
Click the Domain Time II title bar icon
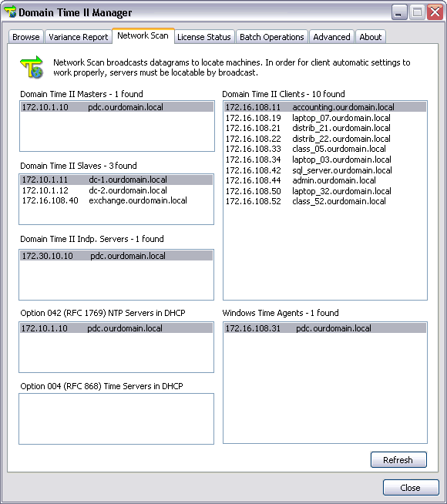10,12
